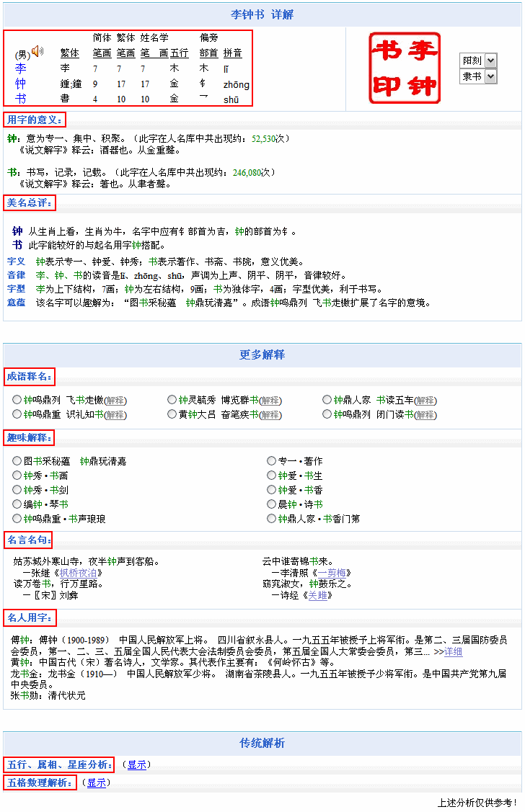This screenshot has height=812, width=525.
Task: Click the blue character 李 link
Action: point(20,68)
